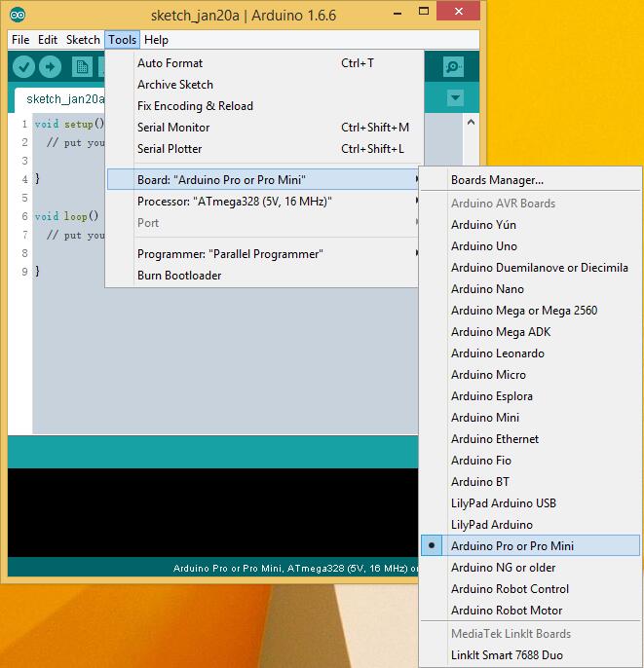Select the Arduino Yún board
Image resolution: width=644 pixels, height=668 pixels.
(x=530, y=225)
